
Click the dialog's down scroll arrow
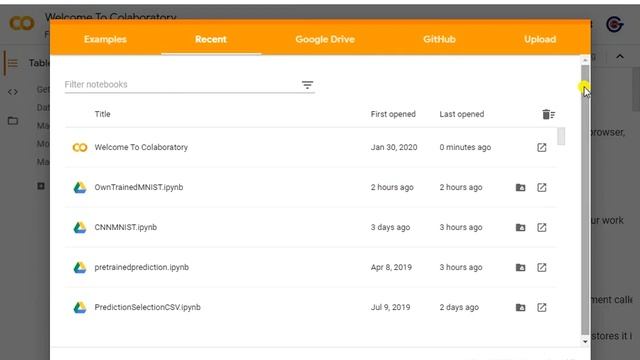585,341
